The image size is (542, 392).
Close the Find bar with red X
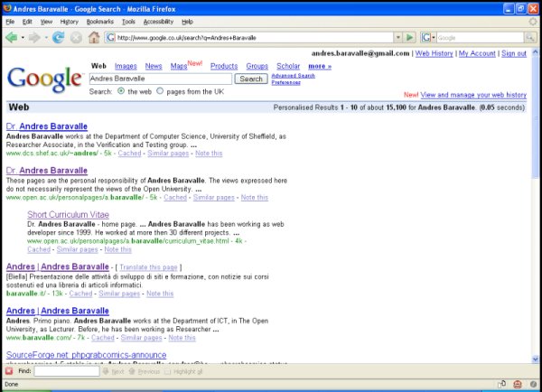pyautogui.click(x=9, y=371)
